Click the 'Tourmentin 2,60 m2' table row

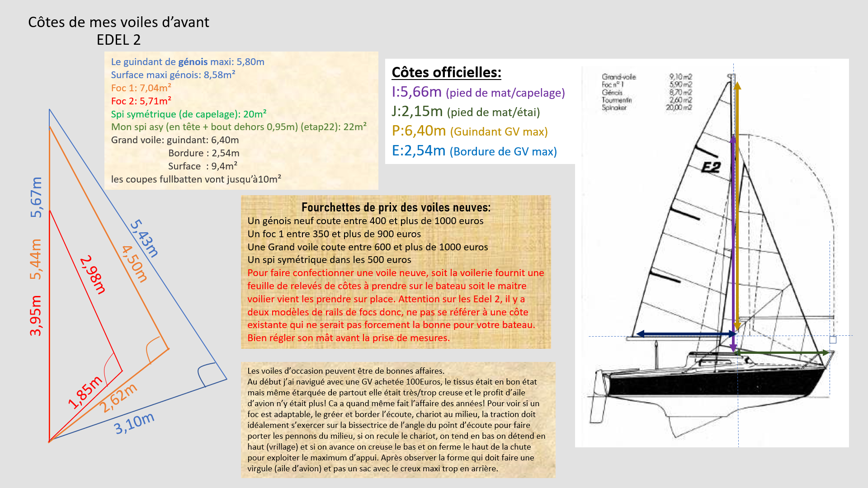[647, 100]
